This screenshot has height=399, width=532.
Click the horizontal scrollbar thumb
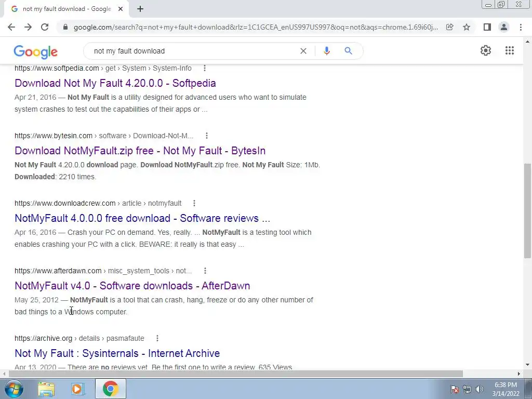tap(236, 374)
